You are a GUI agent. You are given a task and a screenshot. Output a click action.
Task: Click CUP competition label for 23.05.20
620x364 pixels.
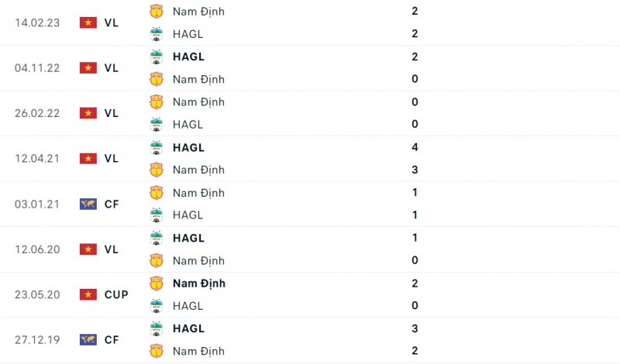(115, 294)
